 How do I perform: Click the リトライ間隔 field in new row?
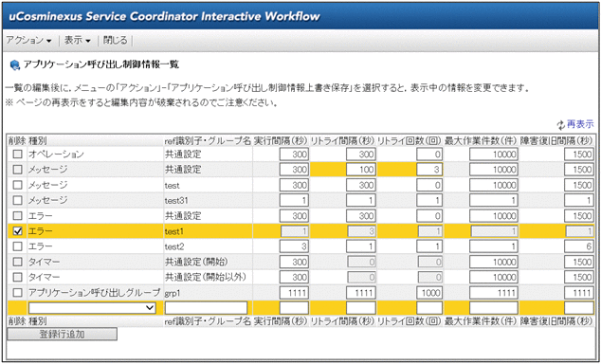click(x=361, y=308)
